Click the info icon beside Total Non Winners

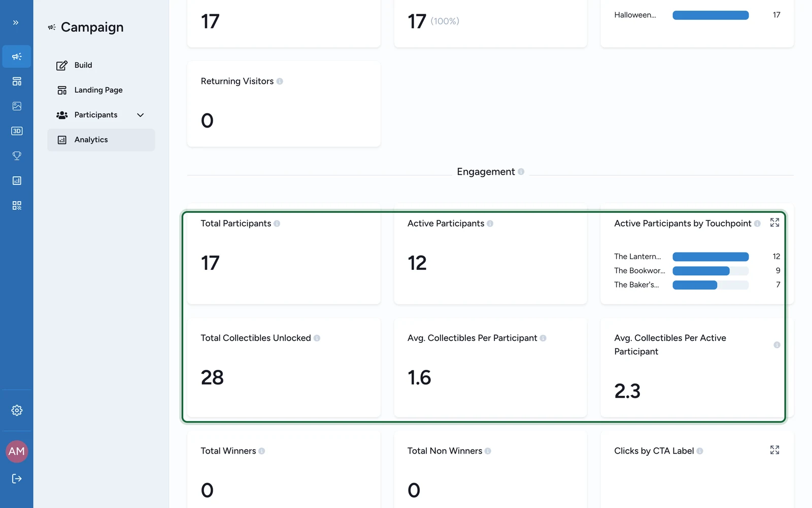(x=488, y=451)
